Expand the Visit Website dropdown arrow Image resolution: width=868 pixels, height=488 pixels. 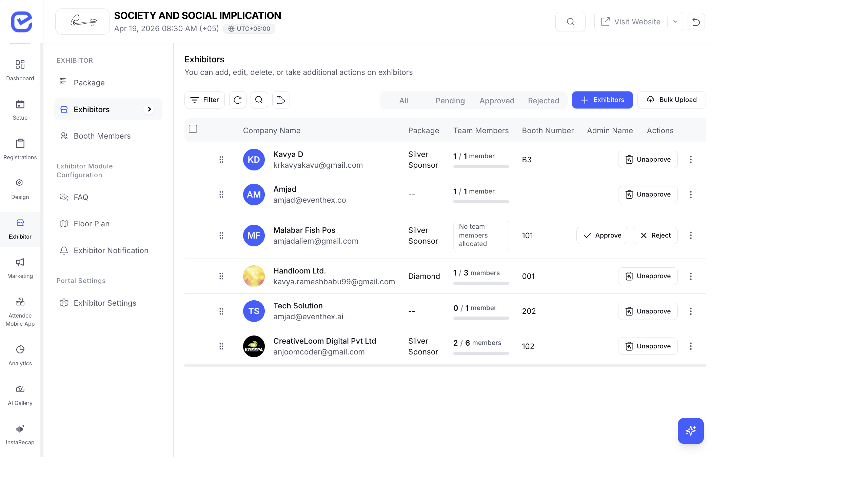point(675,22)
